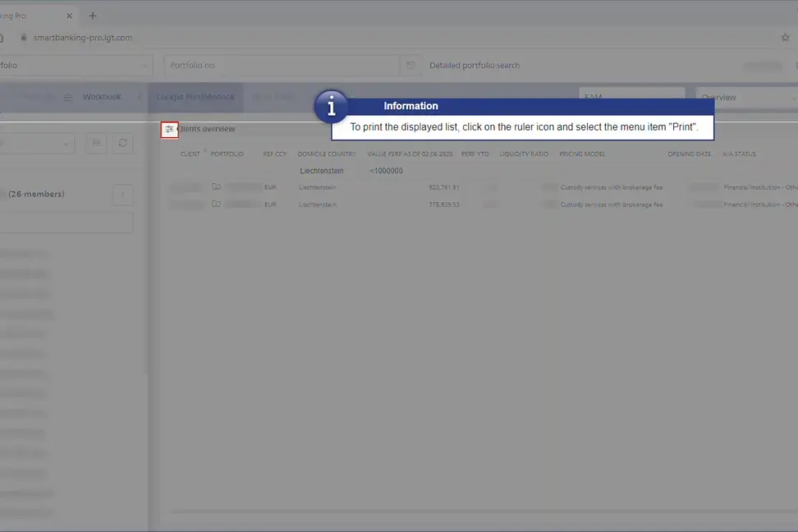Click the refresh icon in left panel

122,144
